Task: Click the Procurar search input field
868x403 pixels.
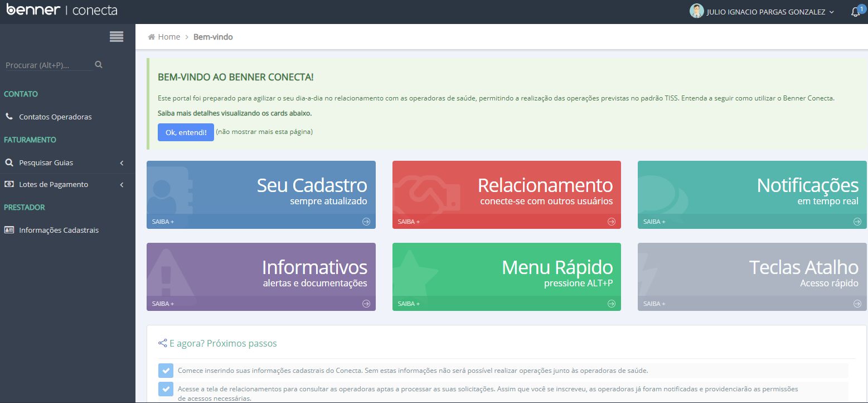Action: (x=49, y=65)
